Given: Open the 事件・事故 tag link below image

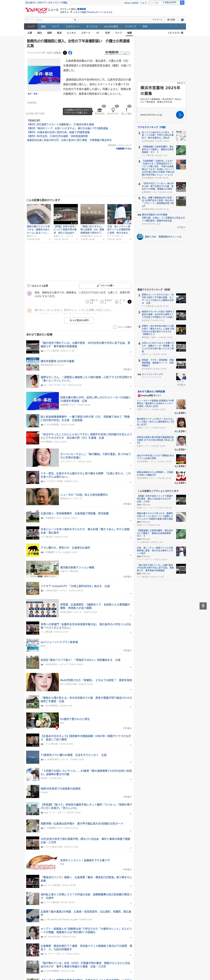Looking at the screenshot, I should [x=32, y=94].
